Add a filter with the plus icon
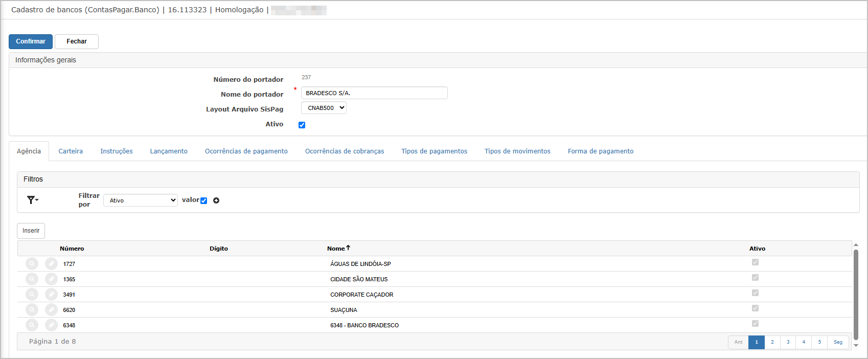The width and height of the screenshot is (868, 359). click(x=216, y=200)
